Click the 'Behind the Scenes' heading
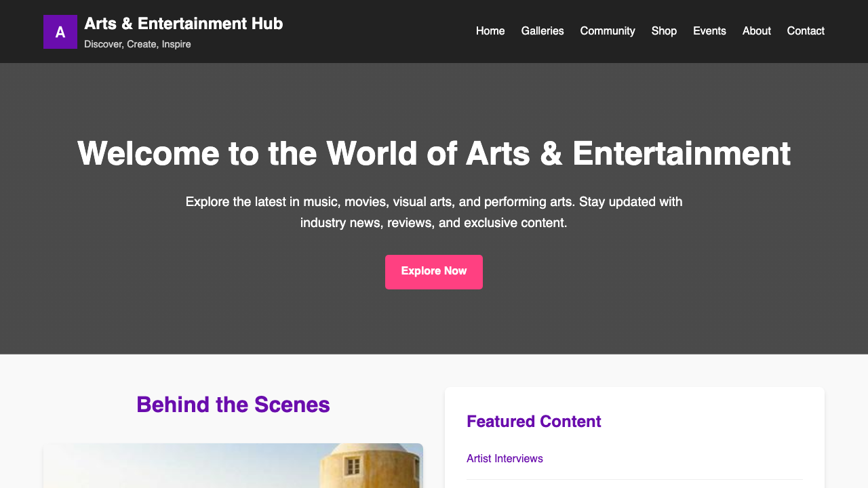Image resolution: width=868 pixels, height=488 pixels. click(233, 404)
